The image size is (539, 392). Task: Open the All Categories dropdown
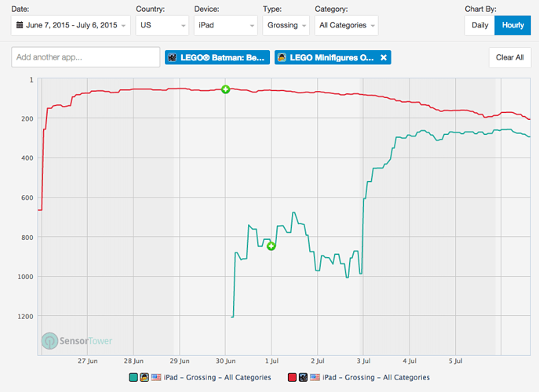pos(346,25)
